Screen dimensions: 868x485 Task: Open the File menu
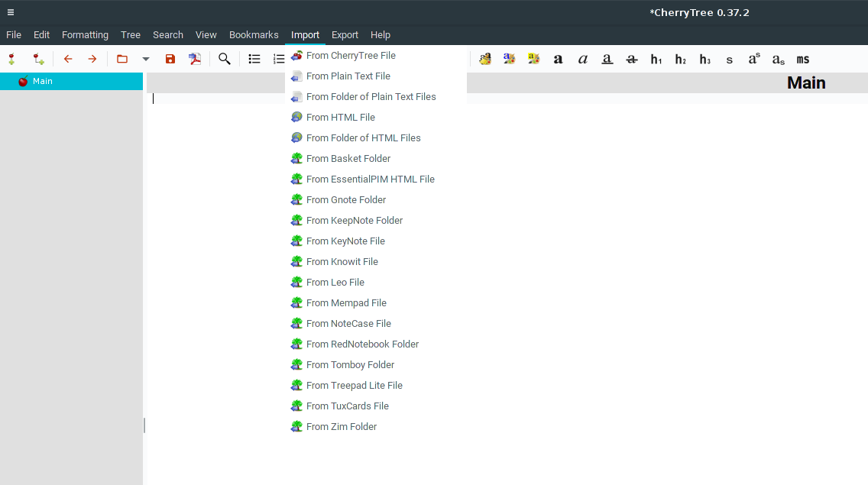pyautogui.click(x=14, y=35)
